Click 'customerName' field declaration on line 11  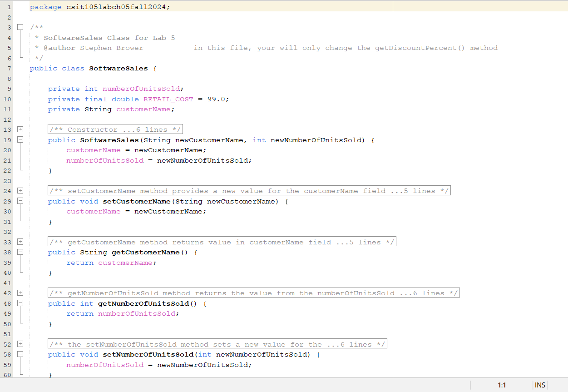(143, 109)
